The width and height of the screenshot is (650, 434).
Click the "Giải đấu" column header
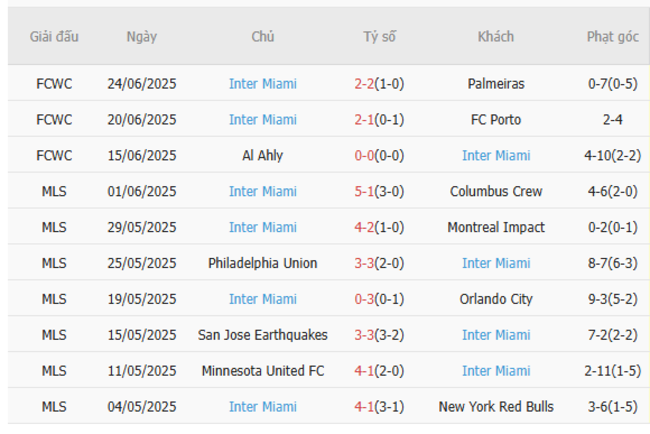54,37
